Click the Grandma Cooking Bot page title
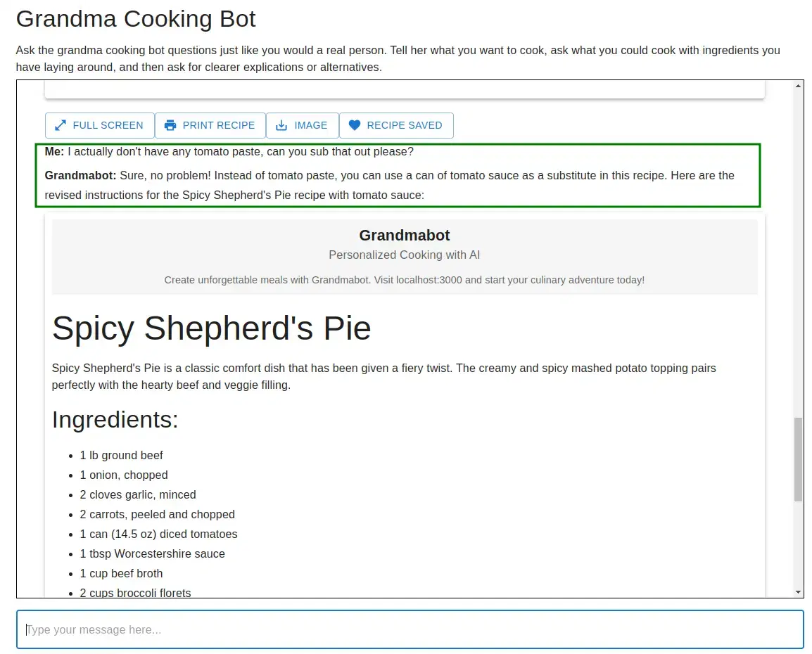 click(136, 19)
